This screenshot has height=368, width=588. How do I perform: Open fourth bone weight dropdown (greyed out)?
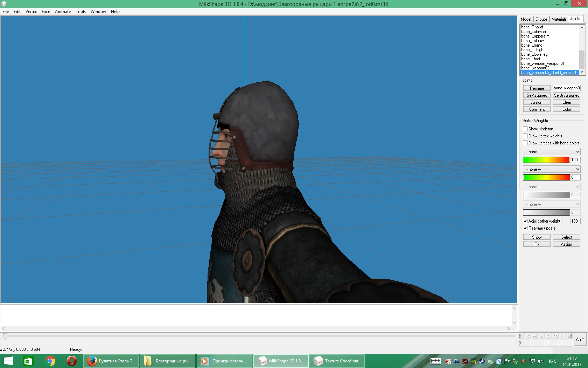[x=552, y=204]
